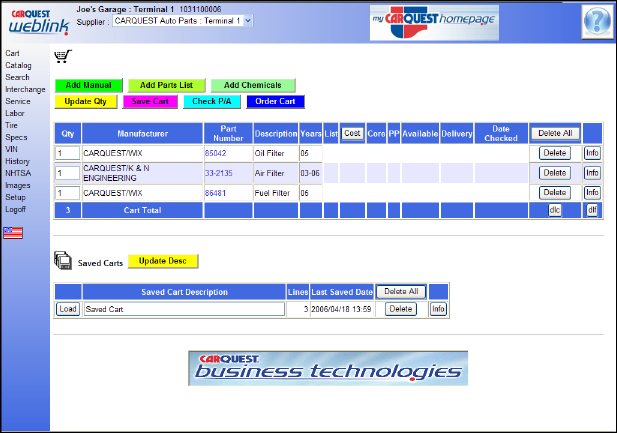Edit quantity field for Oil Filter row
The width and height of the screenshot is (617, 433).
coord(67,153)
